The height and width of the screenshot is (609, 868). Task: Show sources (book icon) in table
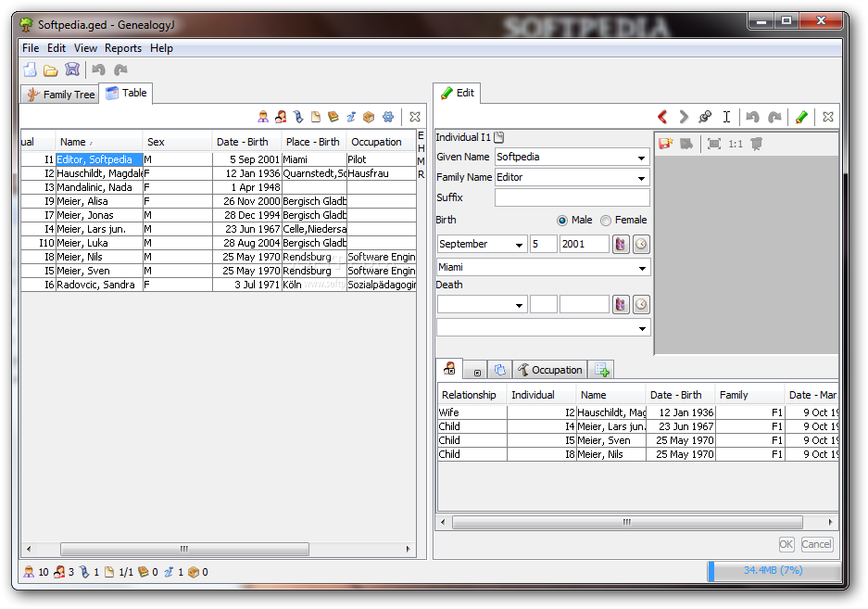point(333,117)
